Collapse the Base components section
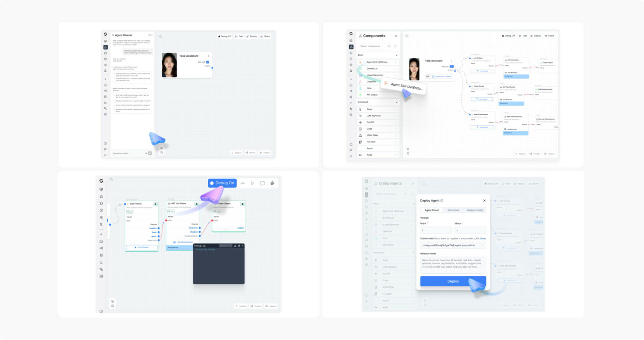Screen dimensions: 644x340 click(396, 55)
